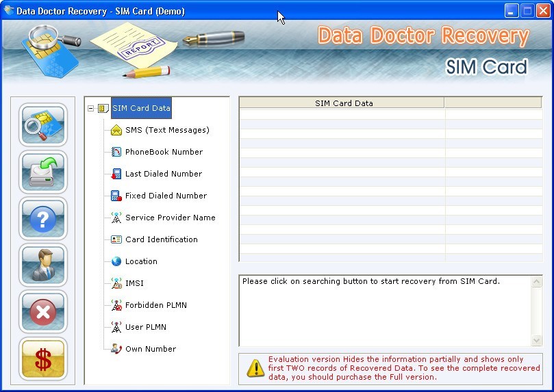Open Card Identification entry
The image size is (554, 392).
162,239
